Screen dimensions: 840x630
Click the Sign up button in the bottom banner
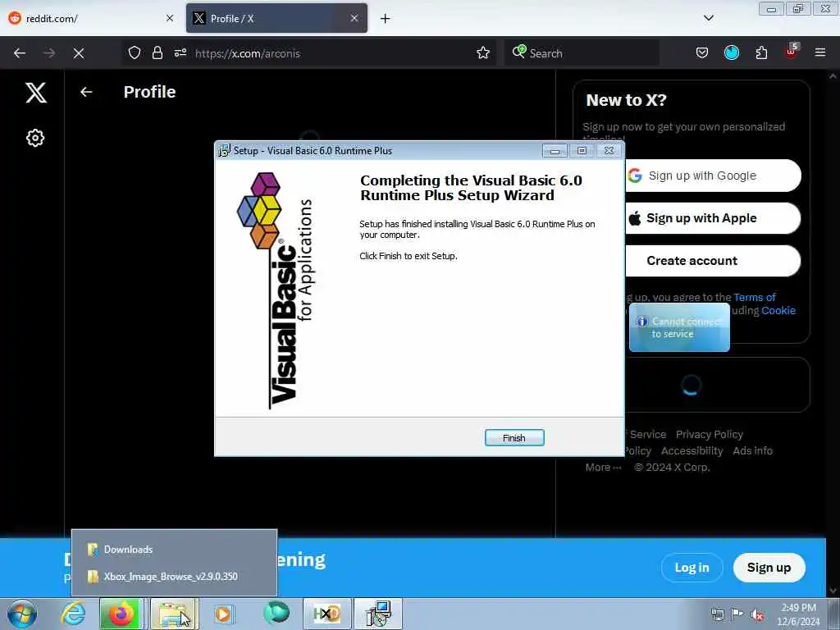coord(768,568)
